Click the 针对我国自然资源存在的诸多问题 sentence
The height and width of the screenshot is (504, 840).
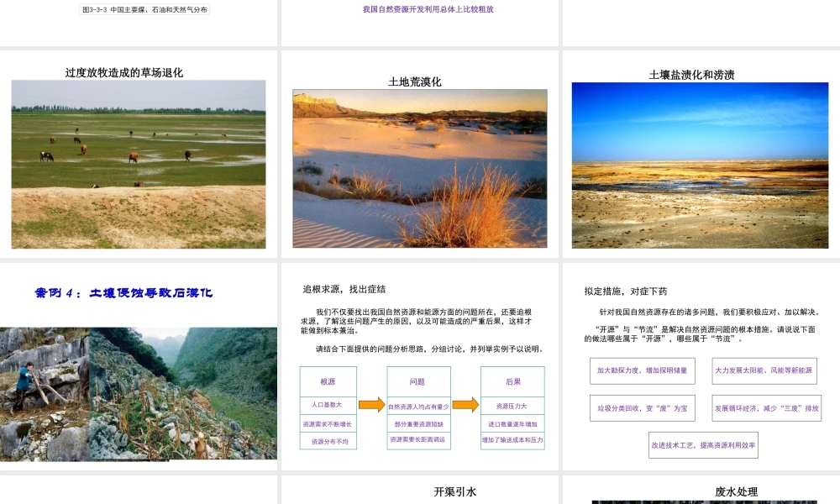[710, 312]
